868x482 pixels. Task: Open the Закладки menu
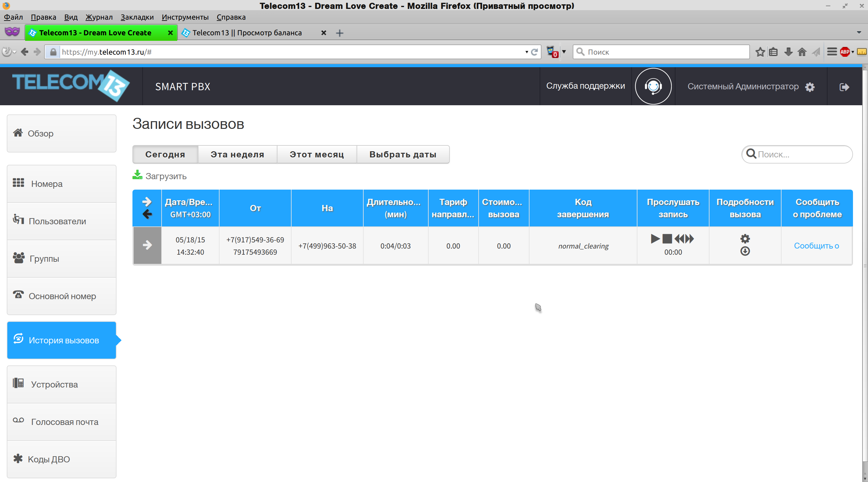137,17
